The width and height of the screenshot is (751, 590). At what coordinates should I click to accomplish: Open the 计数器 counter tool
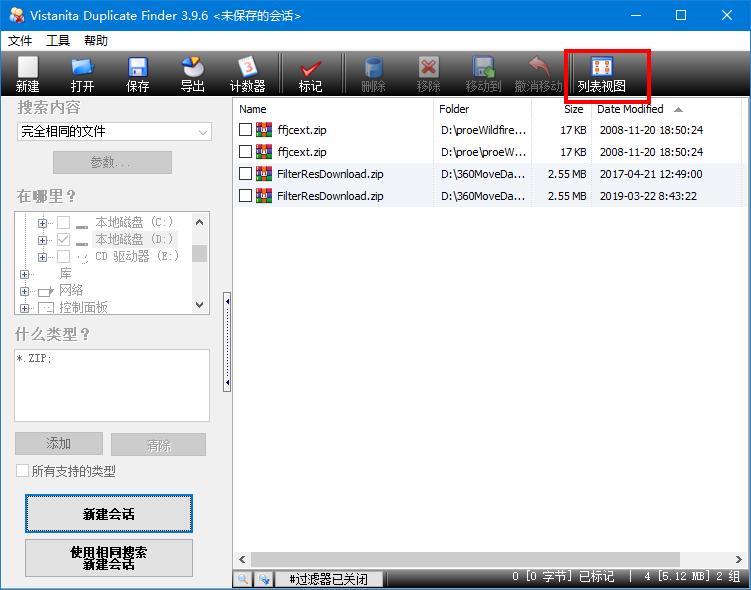[248, 74]
